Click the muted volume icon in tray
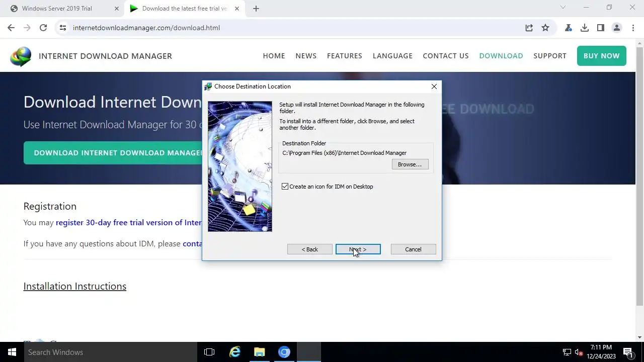The image size is (644, 362). pos(579,352)
